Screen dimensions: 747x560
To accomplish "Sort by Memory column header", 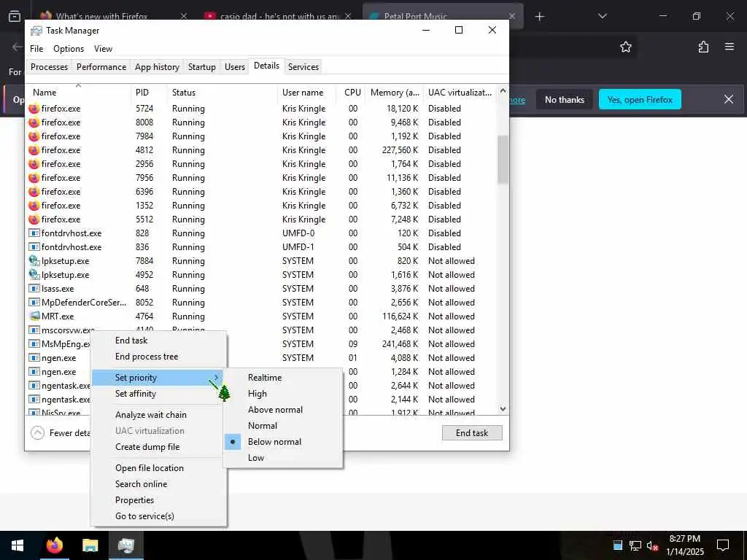I will (x=395, y=93).
